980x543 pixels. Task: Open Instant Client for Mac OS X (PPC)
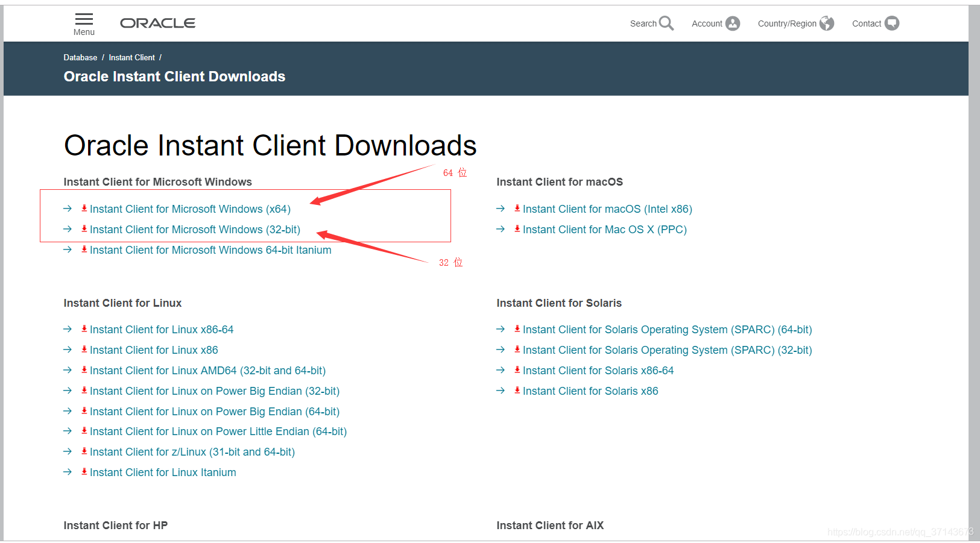(605, 230)
